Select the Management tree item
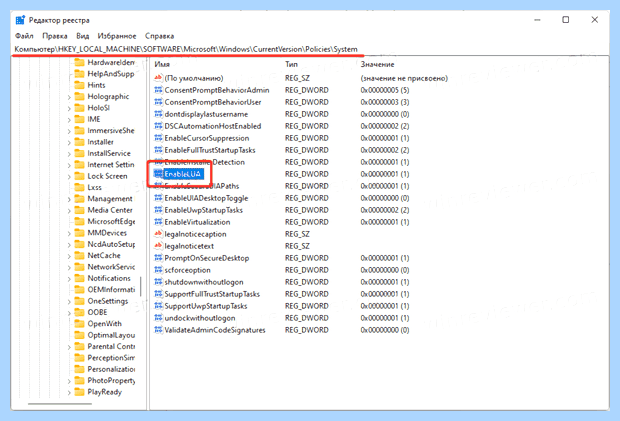 pos(110,199)
